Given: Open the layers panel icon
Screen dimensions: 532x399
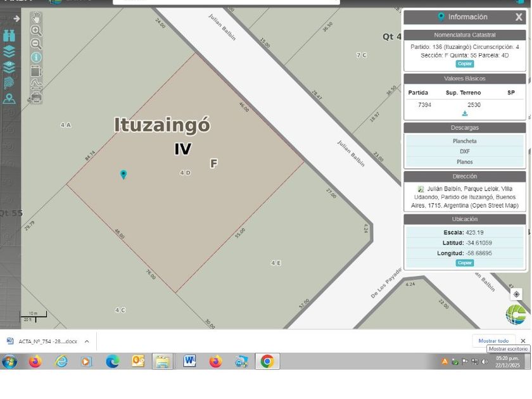Looking at the screenshot, I should (9, 51).
